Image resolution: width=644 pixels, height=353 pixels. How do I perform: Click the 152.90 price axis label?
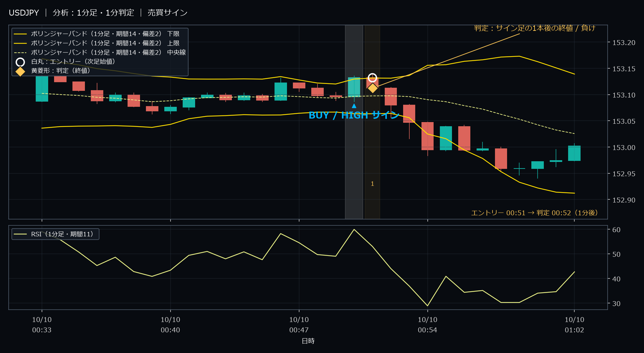tap(624, 200)
